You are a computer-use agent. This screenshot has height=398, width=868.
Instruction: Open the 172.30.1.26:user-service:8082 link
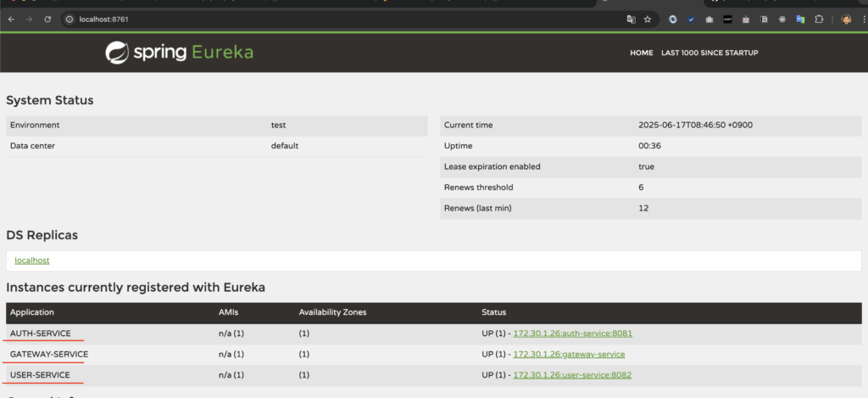pos(572,375)
